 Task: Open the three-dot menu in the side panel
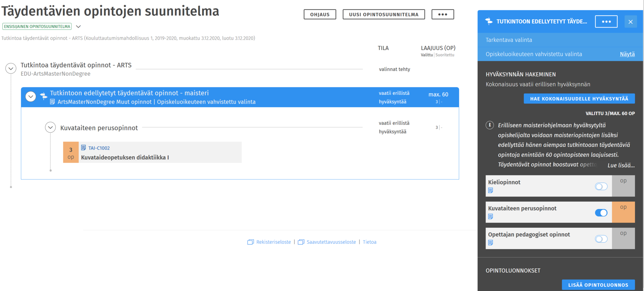point(606,21)
